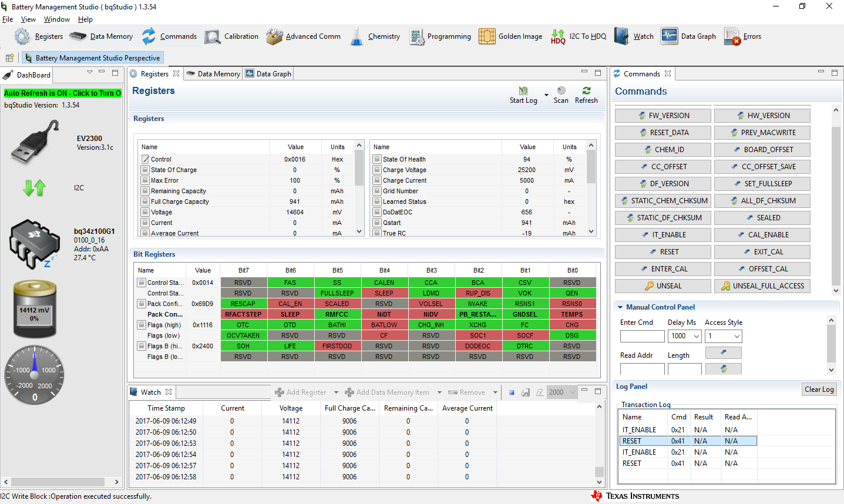
Task: Open the I2C To HDQ icon
Action: (x=558, y=36)
